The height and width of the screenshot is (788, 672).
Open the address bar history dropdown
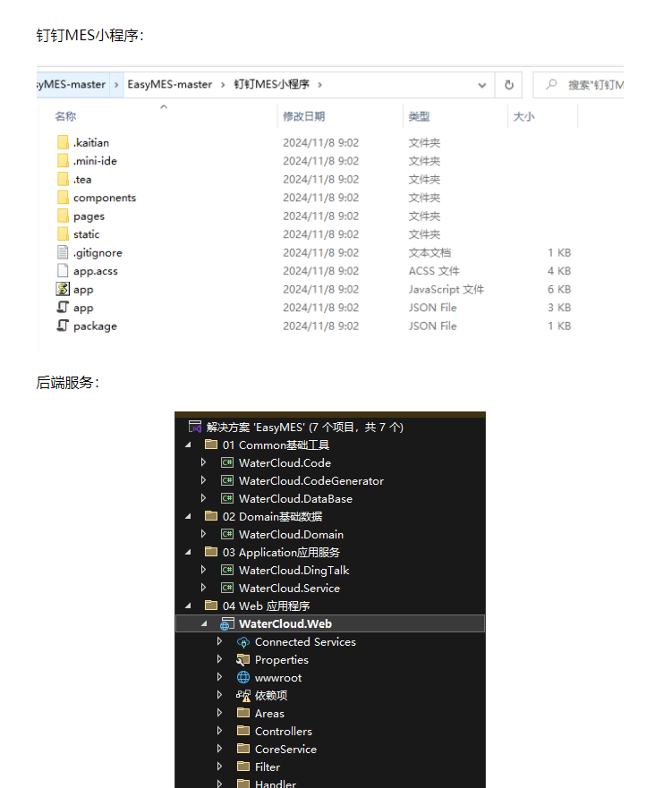point(481,85)
